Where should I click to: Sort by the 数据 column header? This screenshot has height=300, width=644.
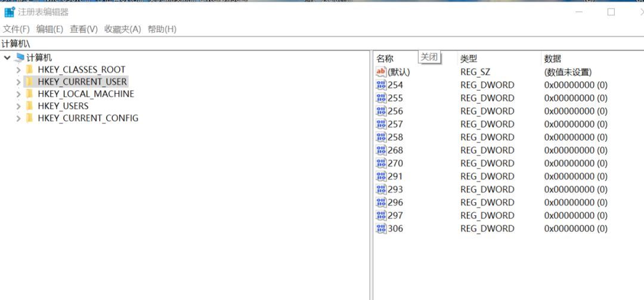click(x=592, y=59)
